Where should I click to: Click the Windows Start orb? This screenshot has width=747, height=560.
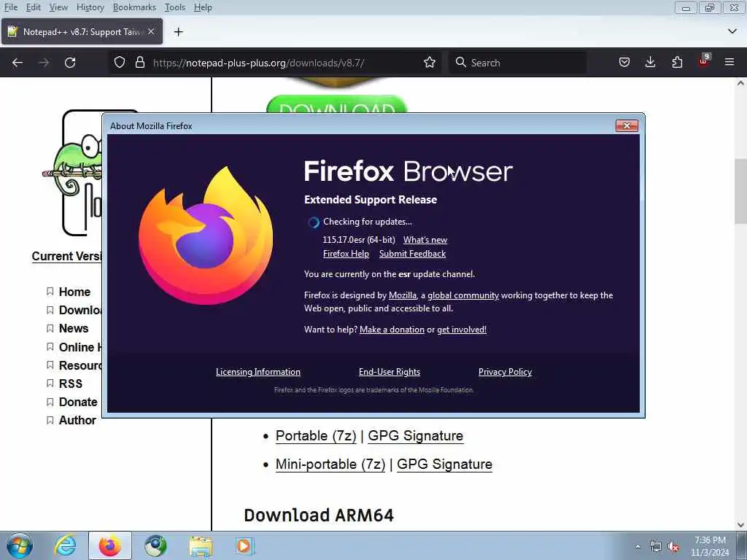[x=20, y=545]
